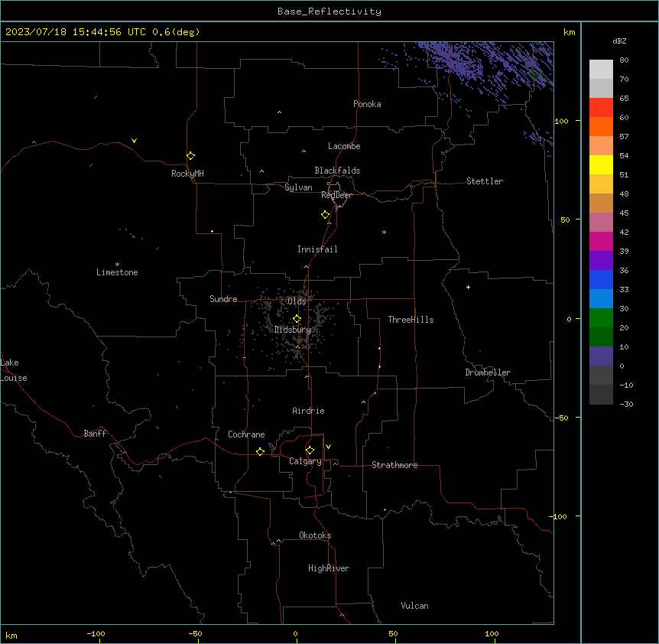659x644 pixels.
Task: Click the Banff label
Action: (95, 434)
